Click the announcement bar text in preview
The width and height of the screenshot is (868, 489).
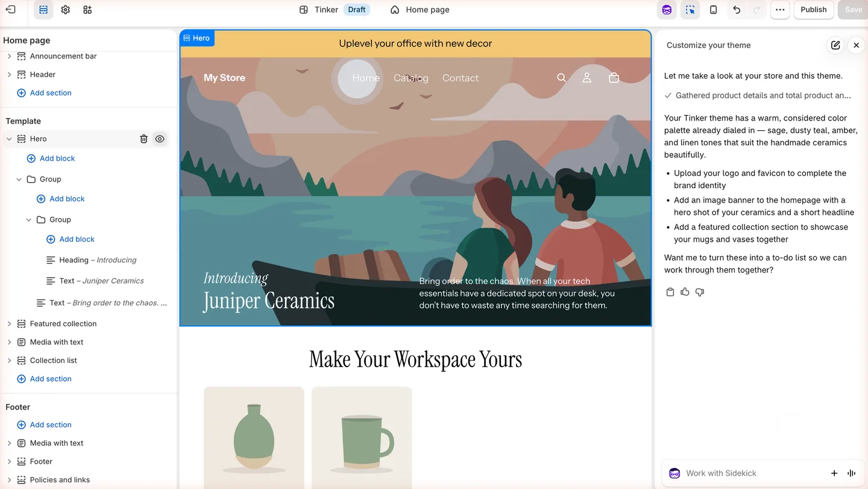click(415, 43)
